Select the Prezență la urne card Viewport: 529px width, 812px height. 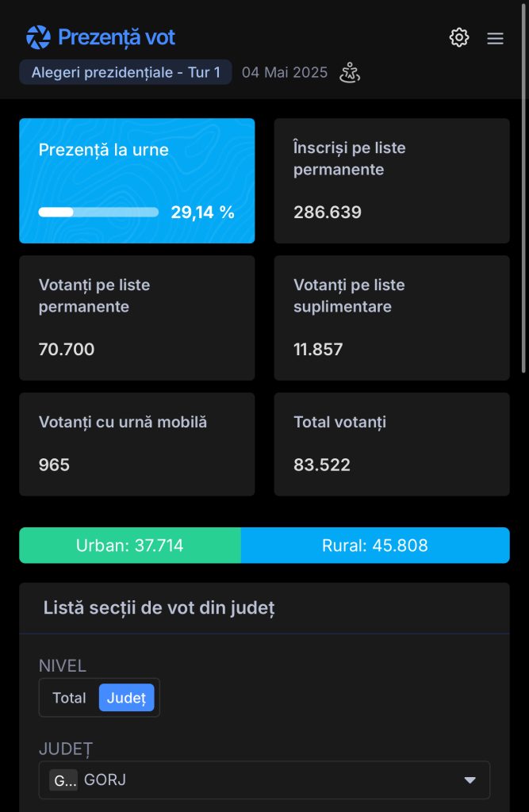point(136,181)
